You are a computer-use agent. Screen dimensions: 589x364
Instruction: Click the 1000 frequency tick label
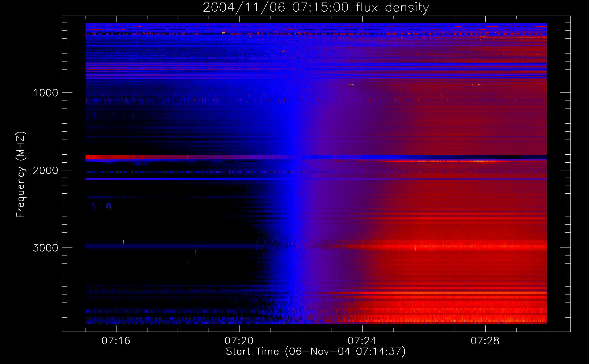(x=46, y=93)
